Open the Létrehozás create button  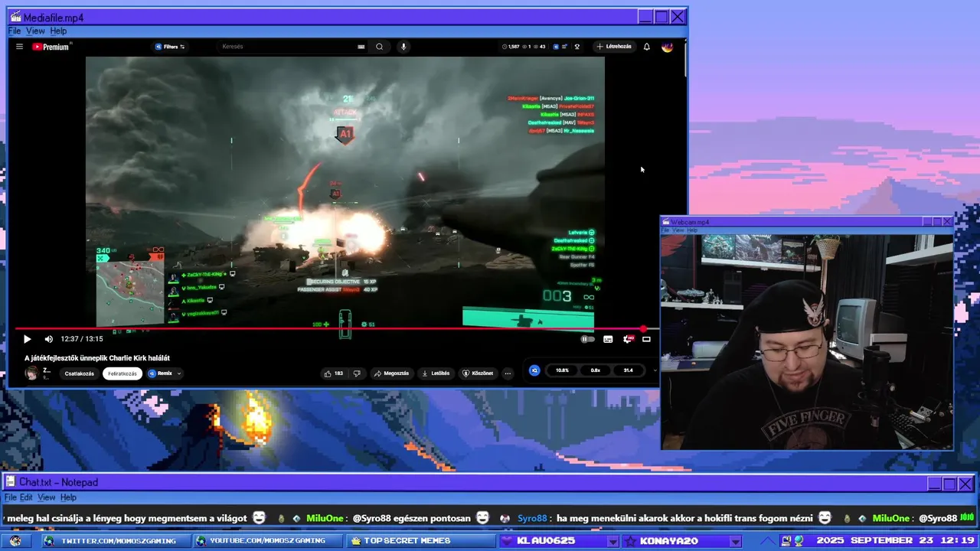614,47
